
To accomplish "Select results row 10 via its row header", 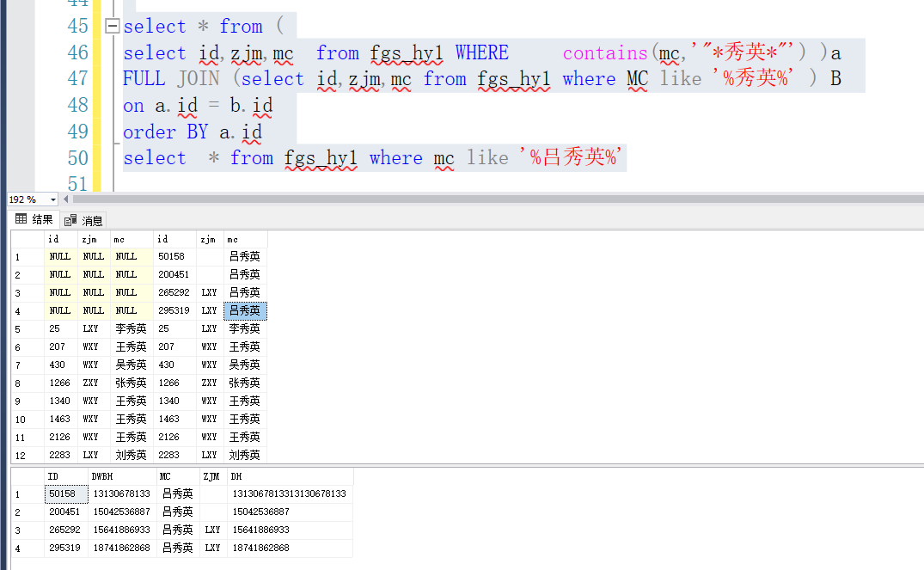I will point(28,419).
